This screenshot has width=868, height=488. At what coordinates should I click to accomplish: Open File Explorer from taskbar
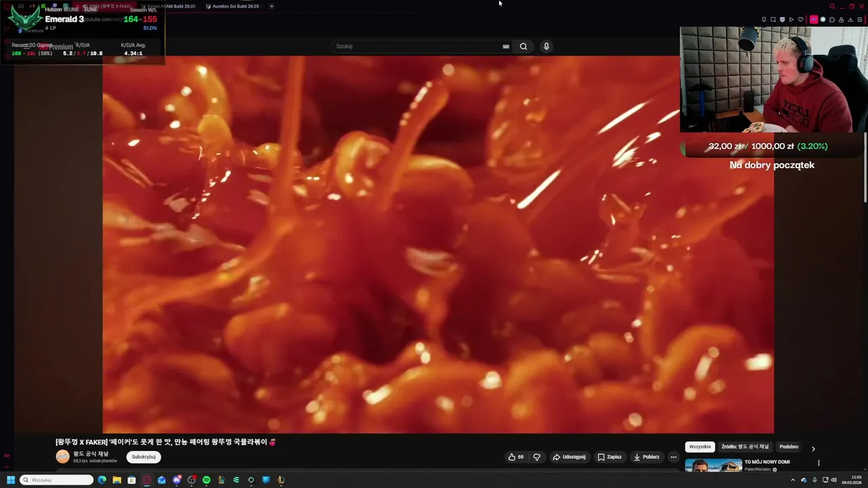click(117, 480)
